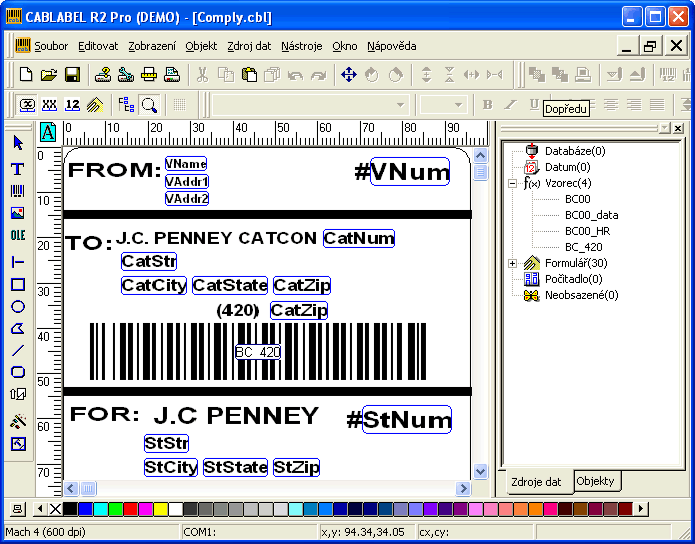The image size is (695, 544).
Task: Select the Barcode tool
Action: tap(18, 191)
